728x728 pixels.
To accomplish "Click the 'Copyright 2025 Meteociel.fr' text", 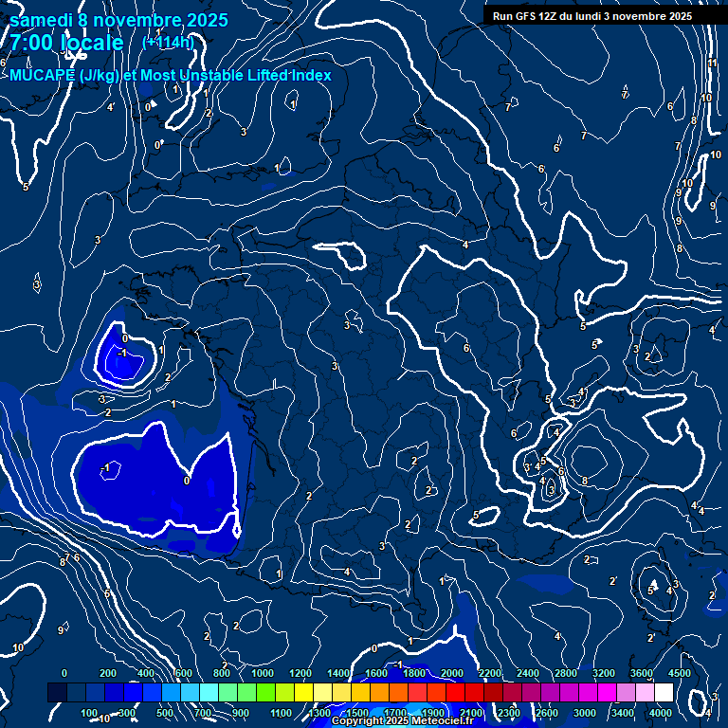I will point(403,720).
